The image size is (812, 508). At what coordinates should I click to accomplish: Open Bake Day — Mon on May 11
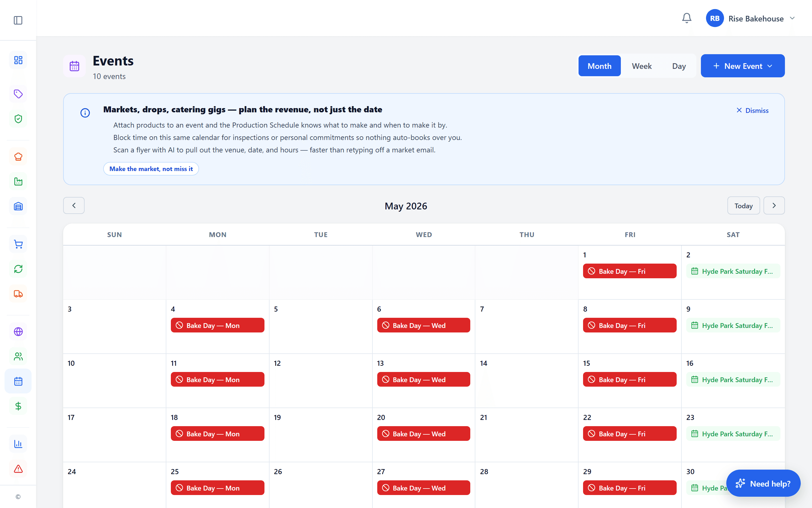tap(217, 379)
